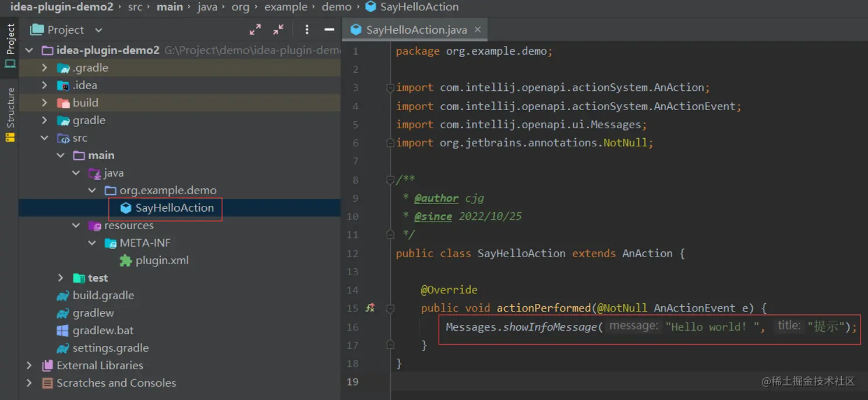Click the plugin.xml puzzle-piece icon
Viewport: 868px width, 400px height.
125,261
